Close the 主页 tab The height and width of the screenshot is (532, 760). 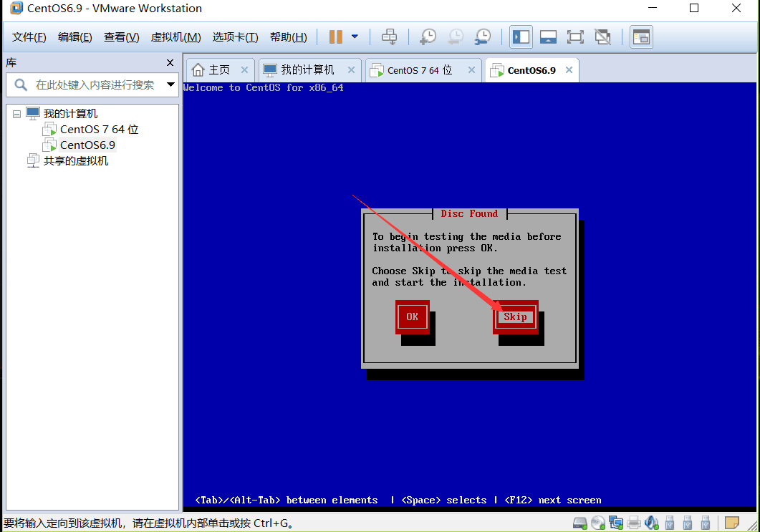click(245, 70)
